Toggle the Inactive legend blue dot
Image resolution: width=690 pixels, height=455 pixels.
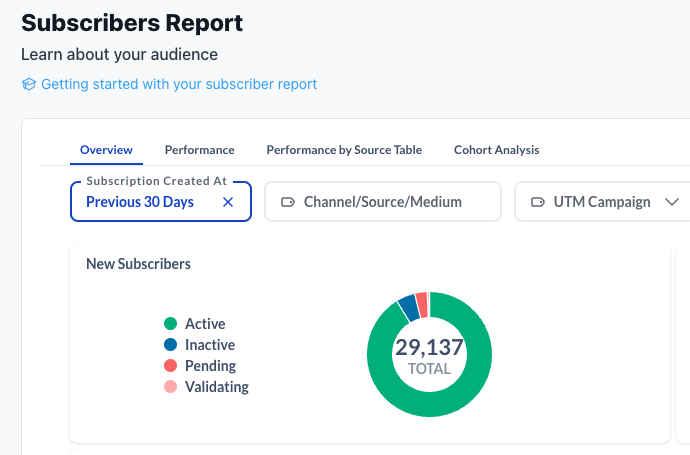[x=170, y=345]
